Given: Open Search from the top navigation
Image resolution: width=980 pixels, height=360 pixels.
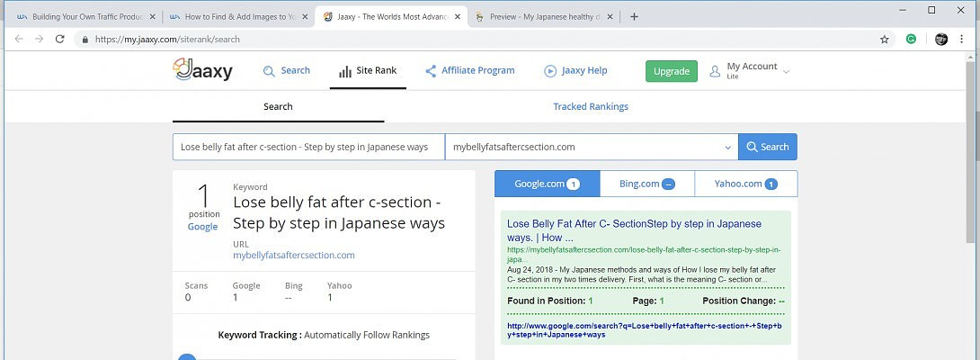Looking at the screenshot, I should [286, 71].
